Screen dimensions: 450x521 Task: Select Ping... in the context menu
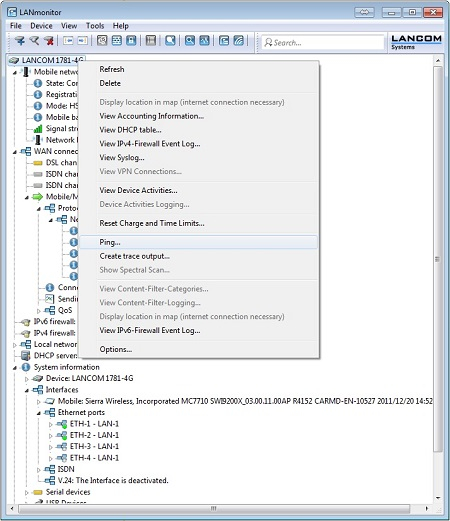pos(199,242)
